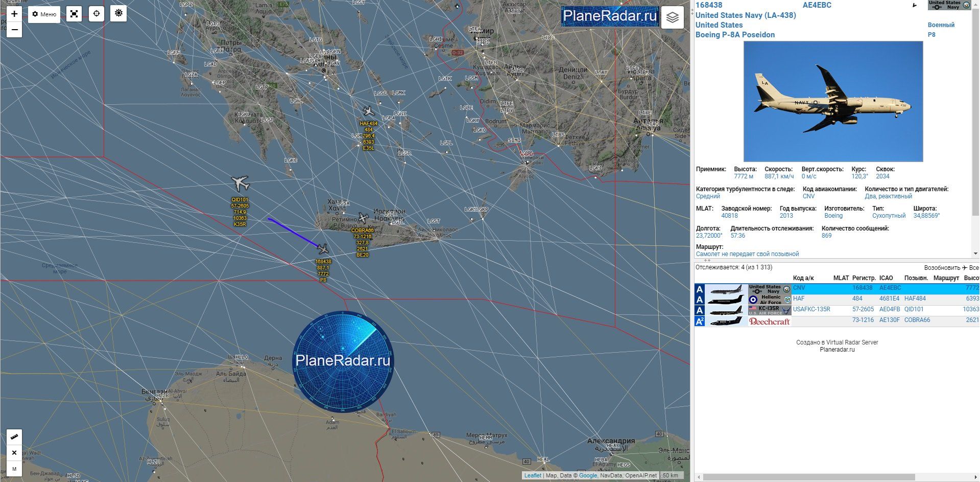Image resolution: width=980 pixels, height=482 pixels.
Task: Open the map layers selector
Action: click(x=672, y=18)
